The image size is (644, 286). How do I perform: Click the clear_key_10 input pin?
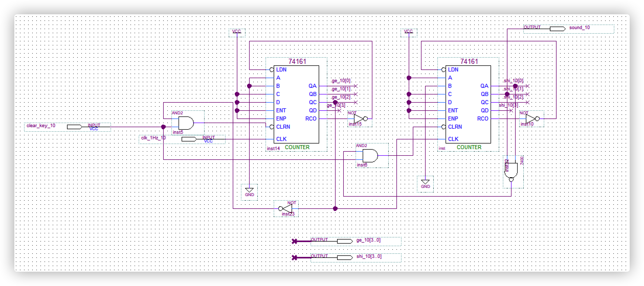(x=75, y=127)
